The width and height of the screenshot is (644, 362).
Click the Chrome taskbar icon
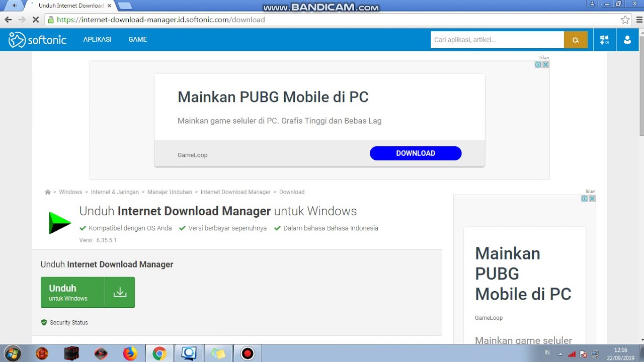159,353
